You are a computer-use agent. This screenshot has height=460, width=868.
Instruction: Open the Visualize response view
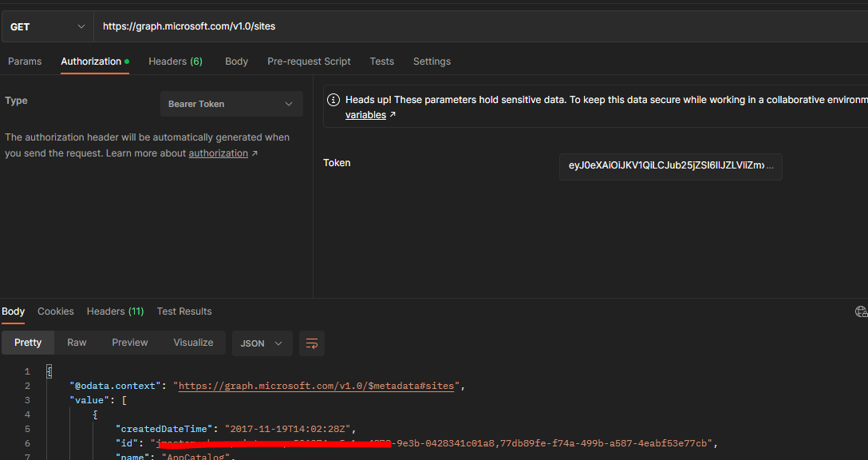(193, 343)
